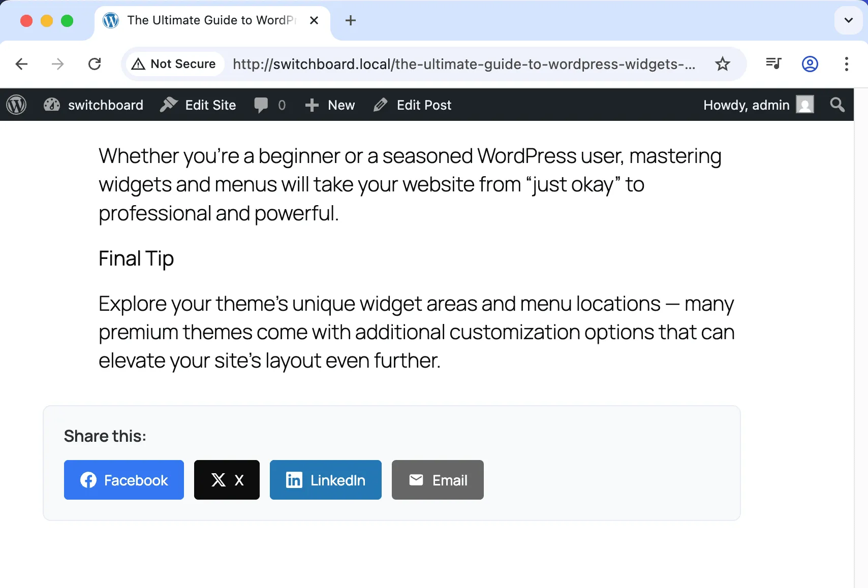Share the post on LinkedIn
The height and width of the screenshot is (588, 868).
click(x=325, y=480)
